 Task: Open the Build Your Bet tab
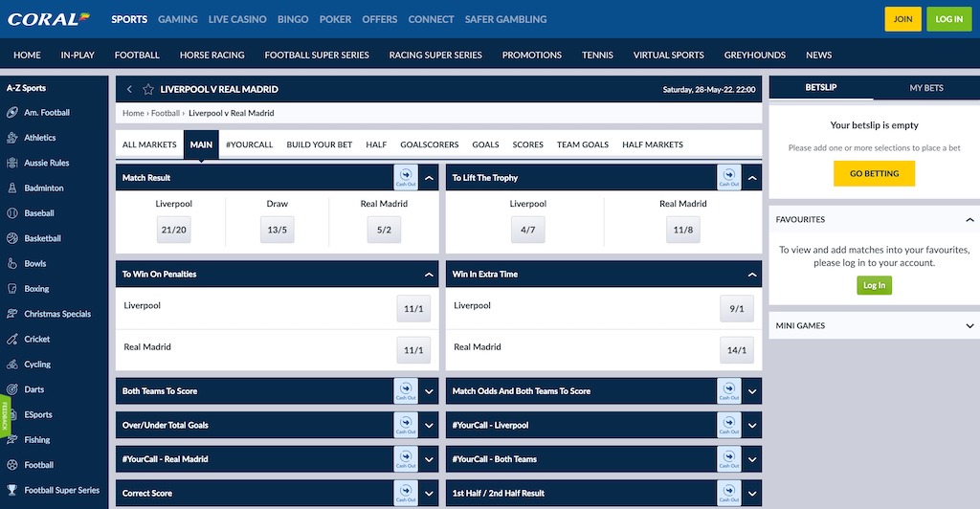320,144
